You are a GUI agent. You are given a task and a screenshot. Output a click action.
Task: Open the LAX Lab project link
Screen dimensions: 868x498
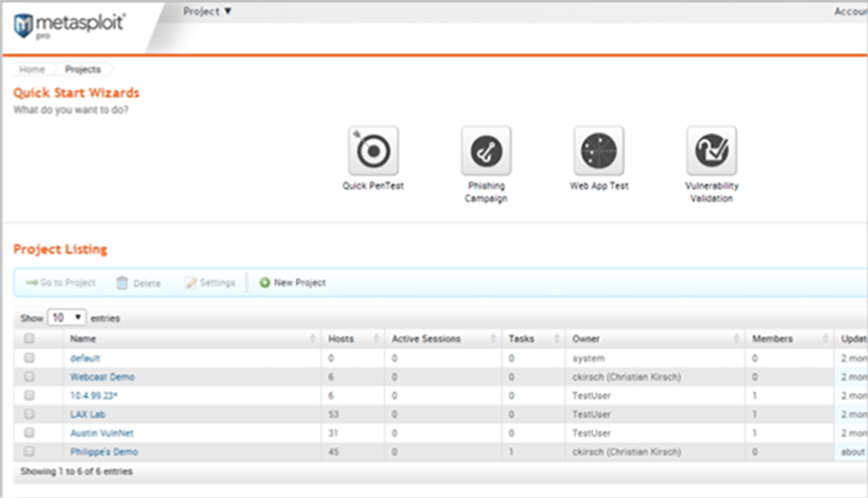point(87,414)
